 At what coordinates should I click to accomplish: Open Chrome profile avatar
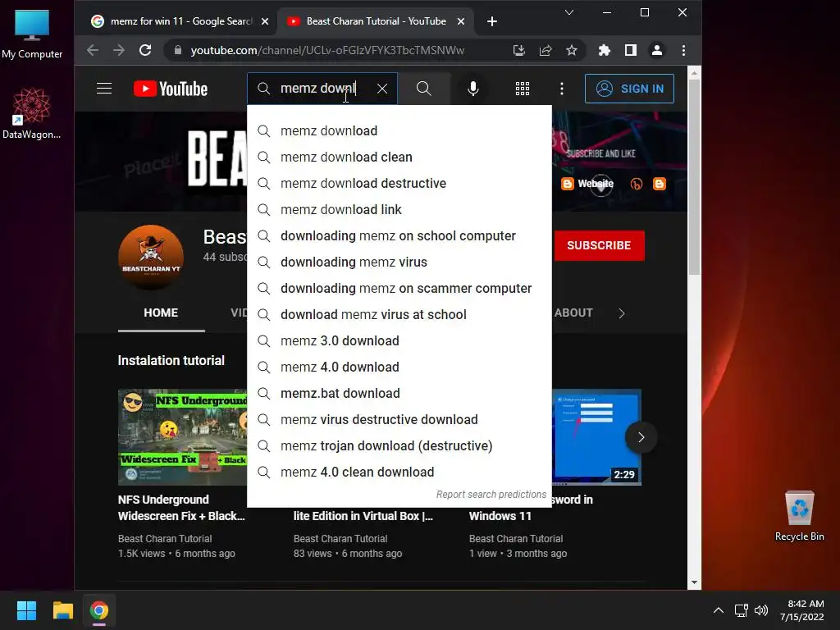[657, 50]
